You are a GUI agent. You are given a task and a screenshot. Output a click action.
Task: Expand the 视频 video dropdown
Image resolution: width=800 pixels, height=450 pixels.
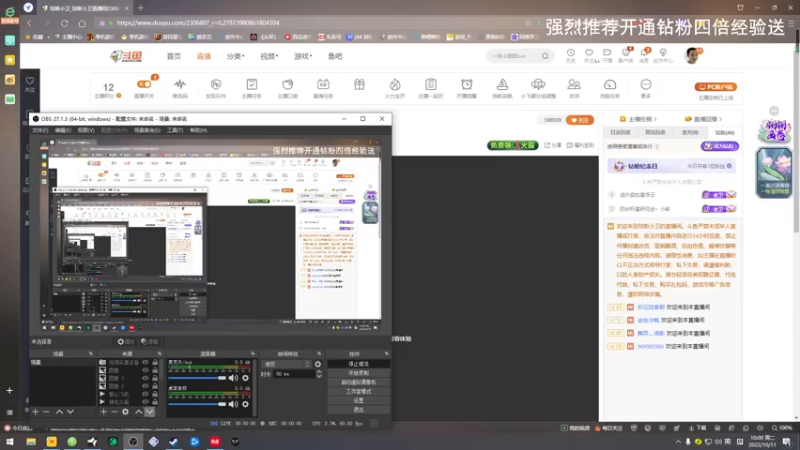coord(269,56)
